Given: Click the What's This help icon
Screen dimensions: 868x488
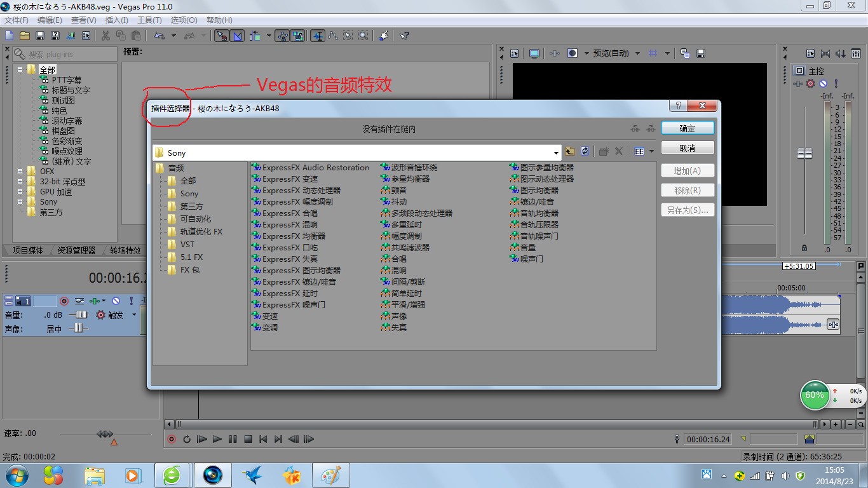Looking at the screenshot, I should [x=404, y=36].
